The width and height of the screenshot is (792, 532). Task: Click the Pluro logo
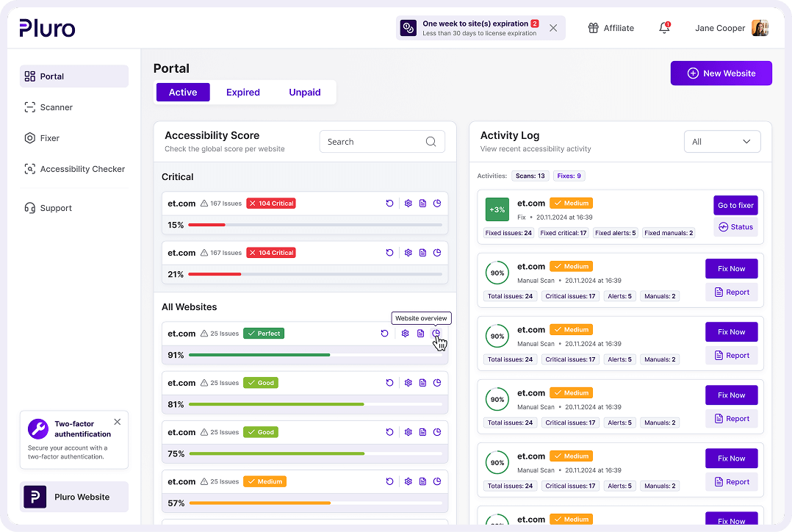point(47,28)
